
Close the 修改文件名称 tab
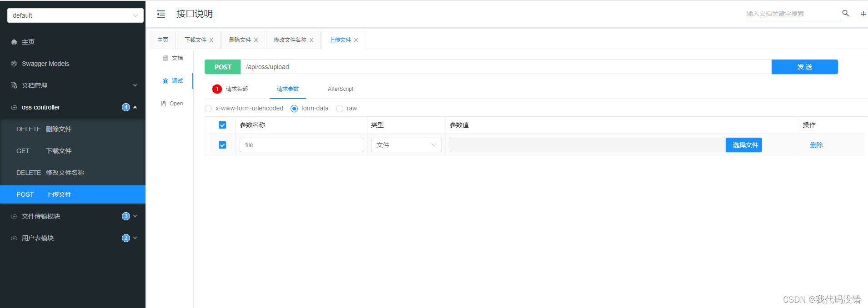[x=311, y=40]
